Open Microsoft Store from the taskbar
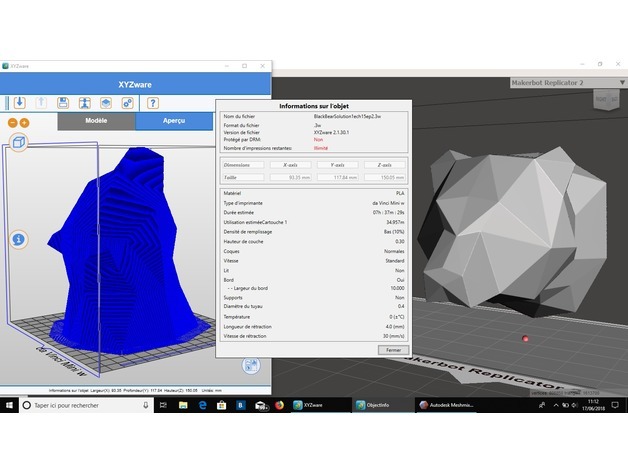The image size is (628, 472). [221, 405]
